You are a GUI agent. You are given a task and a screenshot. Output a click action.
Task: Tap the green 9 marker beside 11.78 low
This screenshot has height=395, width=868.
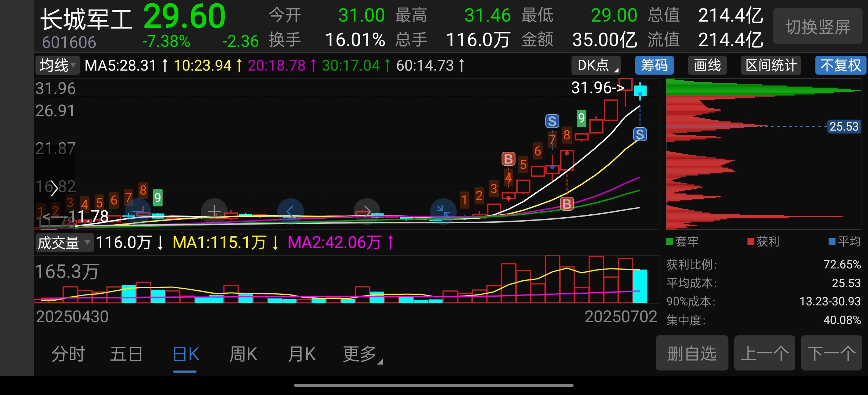point(157,198)
